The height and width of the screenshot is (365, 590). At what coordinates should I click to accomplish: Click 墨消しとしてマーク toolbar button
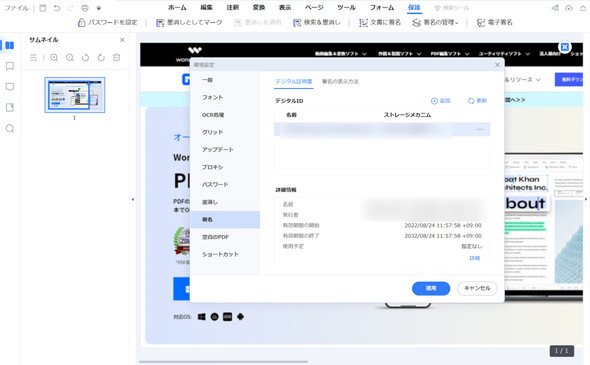tap(189, 23)
